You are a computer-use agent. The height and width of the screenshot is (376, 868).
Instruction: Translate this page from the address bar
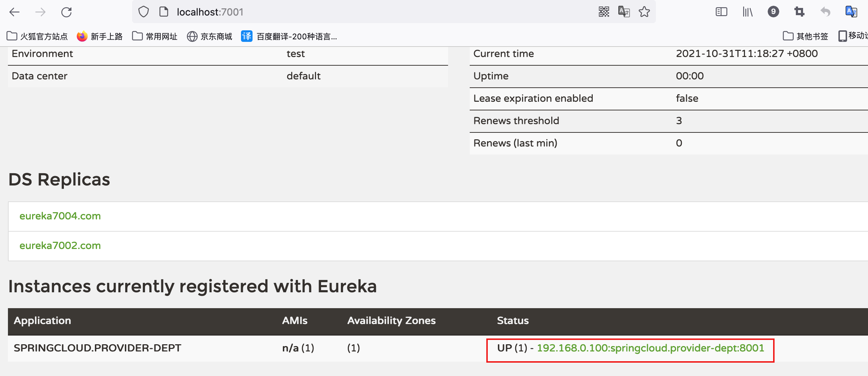click(624, 12)
